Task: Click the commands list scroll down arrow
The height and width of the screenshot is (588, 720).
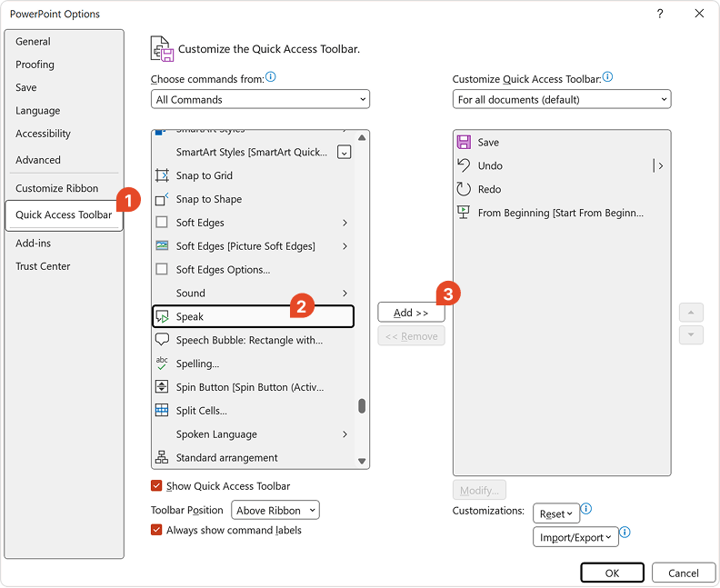Action: 362,461
